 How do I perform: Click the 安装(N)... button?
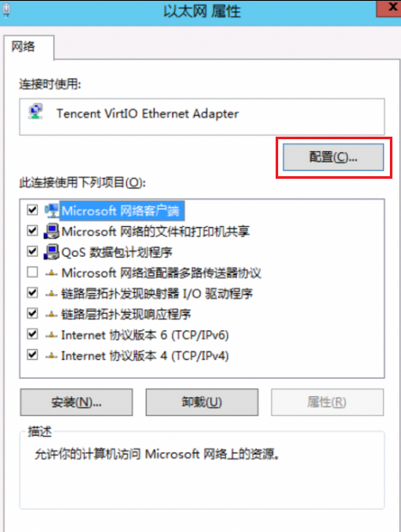(76, 402)
